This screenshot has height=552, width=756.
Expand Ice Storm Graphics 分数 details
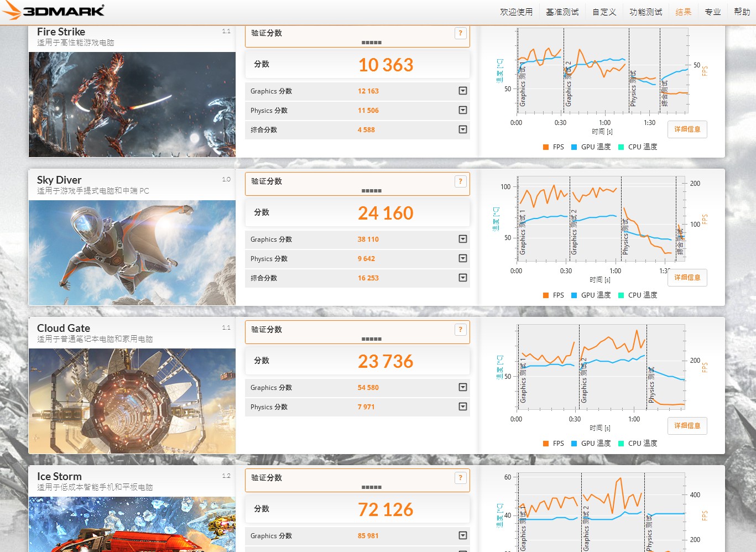point(463,535)
